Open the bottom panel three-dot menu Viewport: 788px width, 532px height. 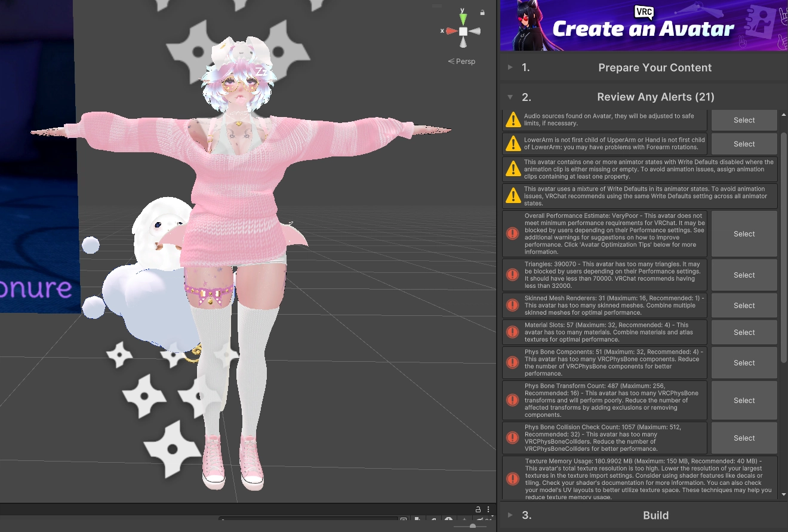(488, 509)
